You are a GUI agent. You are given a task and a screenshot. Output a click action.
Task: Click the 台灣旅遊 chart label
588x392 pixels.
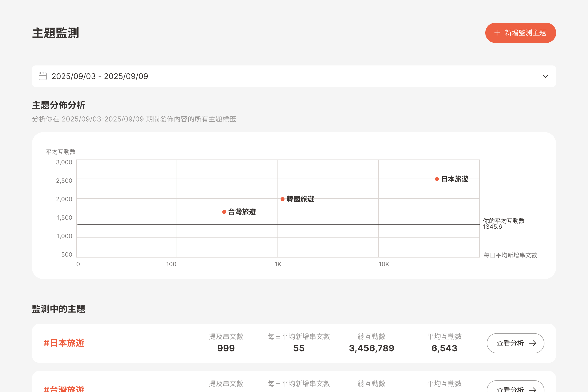(242, 212)
